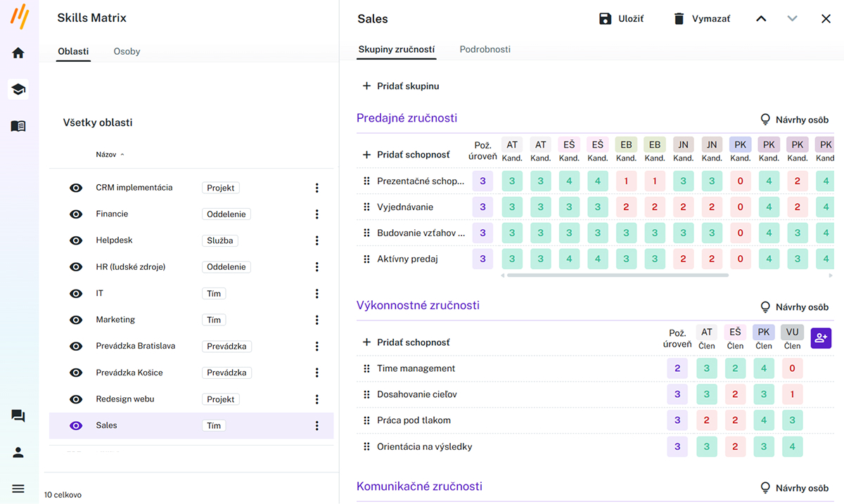Open the user profile icon
Viewport: 844px width, 504px height.
tap(18, 453)
